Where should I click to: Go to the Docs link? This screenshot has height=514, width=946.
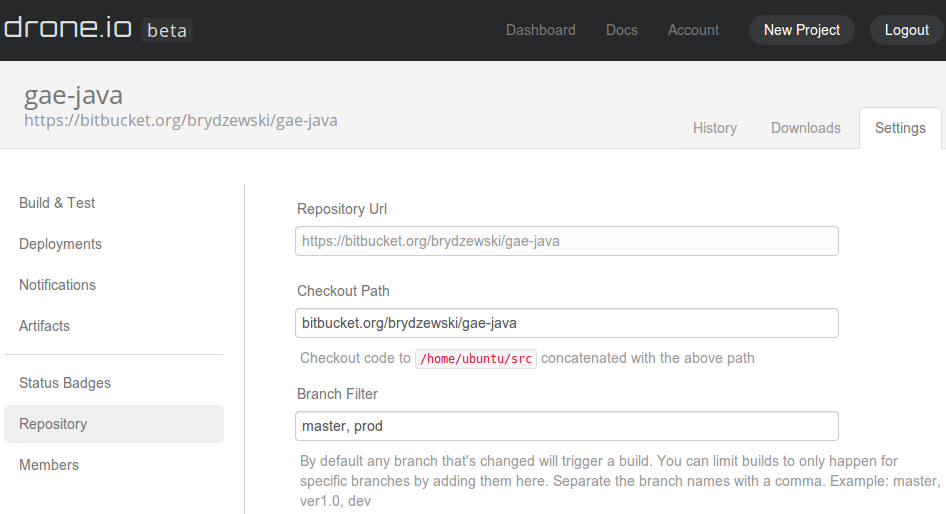[621, 30]
